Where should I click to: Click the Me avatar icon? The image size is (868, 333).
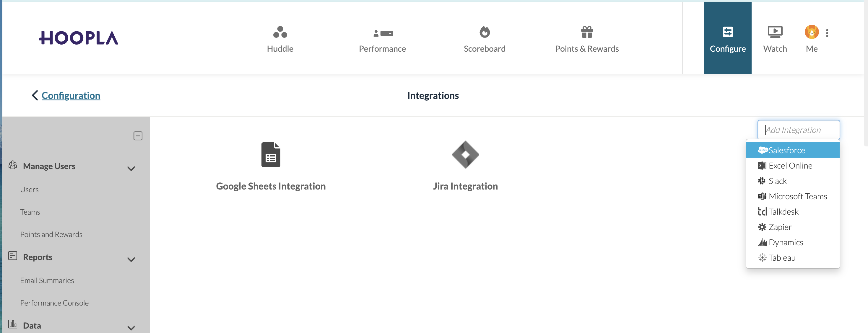click(x=811, y=32)
